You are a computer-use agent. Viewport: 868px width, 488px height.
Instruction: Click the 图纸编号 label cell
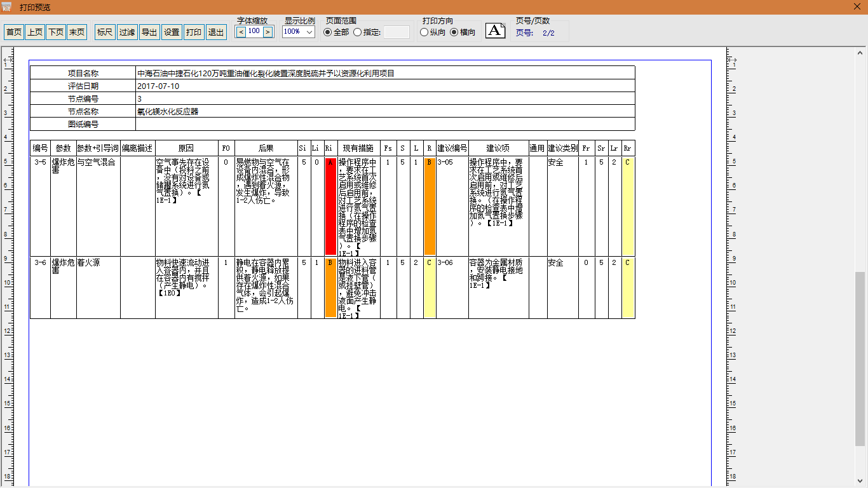click(x=83, y=124)
